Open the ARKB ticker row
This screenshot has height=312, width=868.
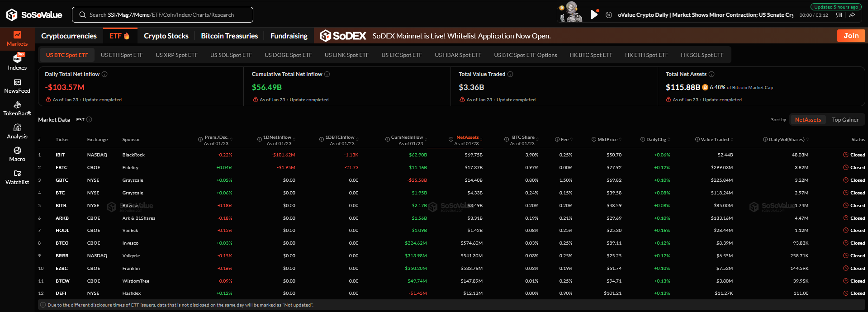[451, 218]
